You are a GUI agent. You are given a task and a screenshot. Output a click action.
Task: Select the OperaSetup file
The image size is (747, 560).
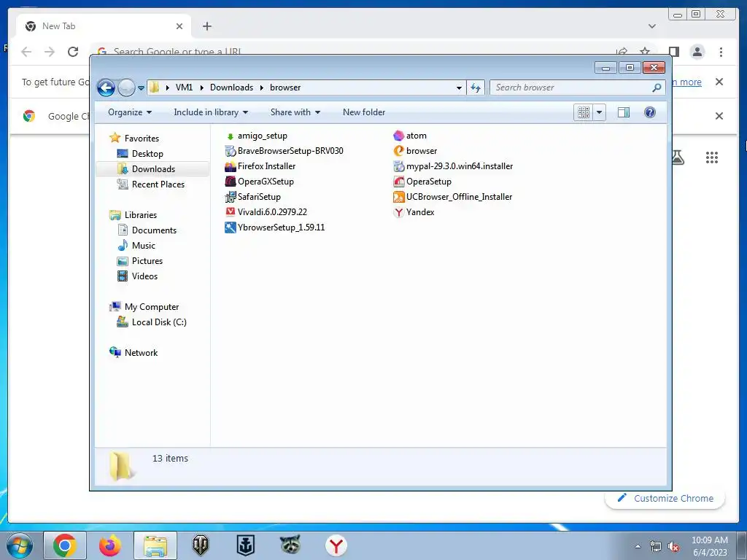(422, 182)
